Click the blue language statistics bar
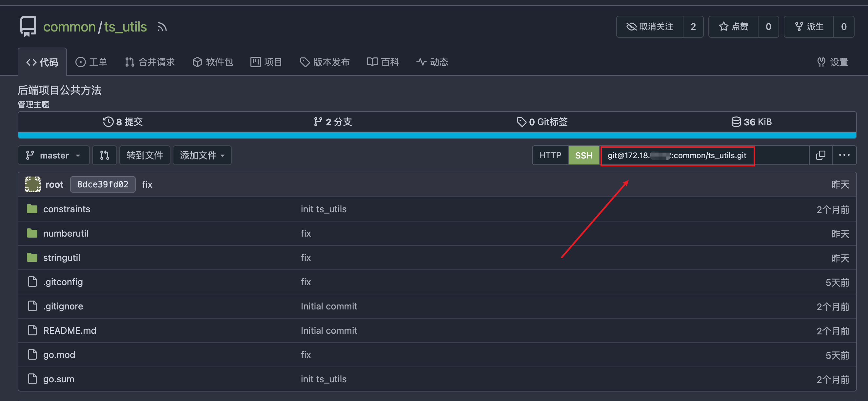Image resolution: width=868 pixels, height=401 pixels. pos(437,135)
